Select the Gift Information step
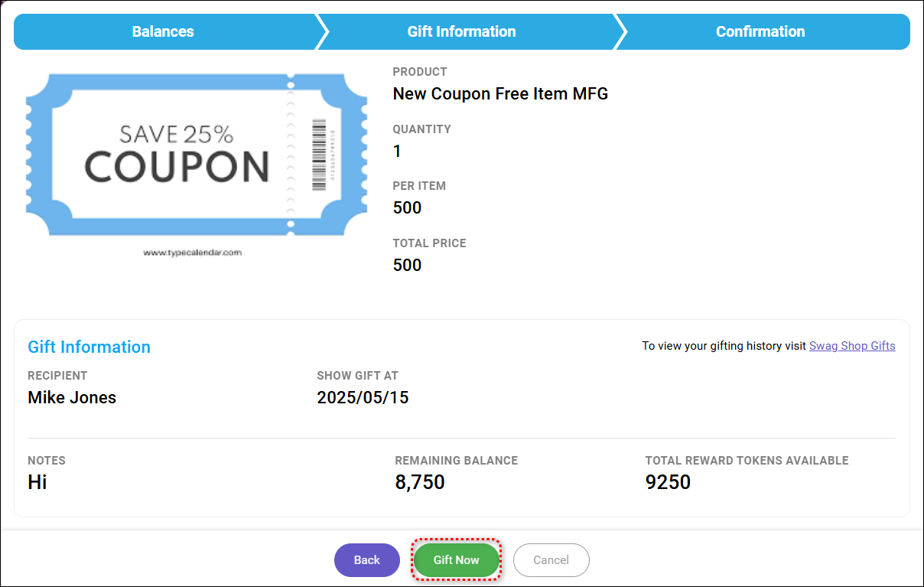This screenshot has width=924, height=587. coord(461,31)
